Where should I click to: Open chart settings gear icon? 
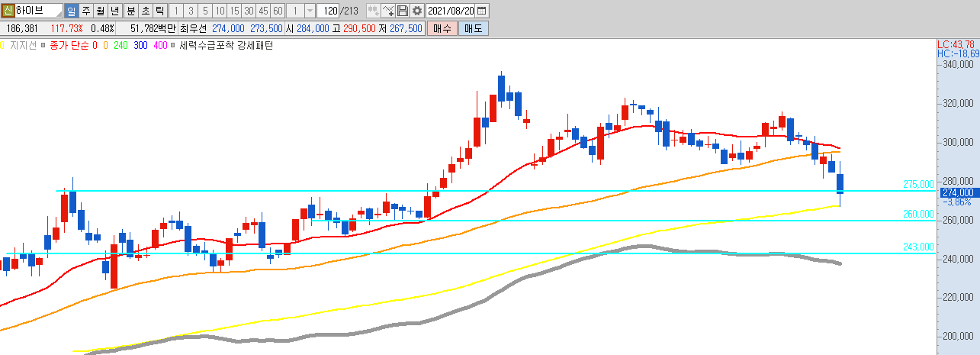pyautogui.click(x=417, y=11)
